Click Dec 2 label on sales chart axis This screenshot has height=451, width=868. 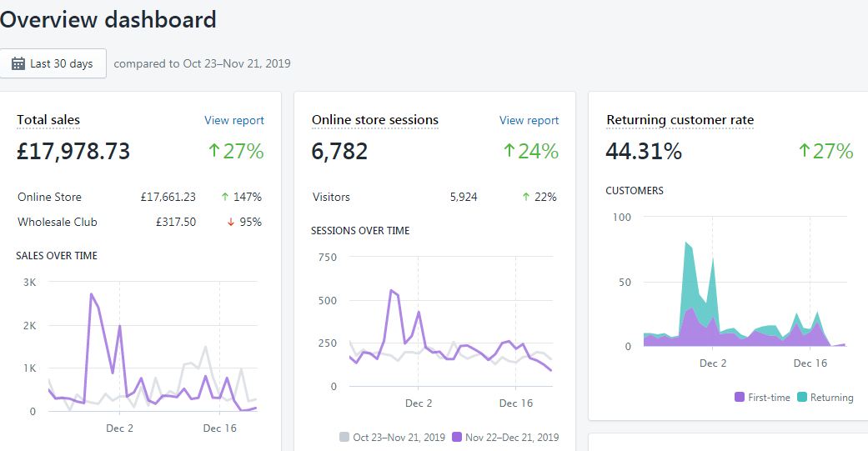pyautogui.click(x=119, y=428)
